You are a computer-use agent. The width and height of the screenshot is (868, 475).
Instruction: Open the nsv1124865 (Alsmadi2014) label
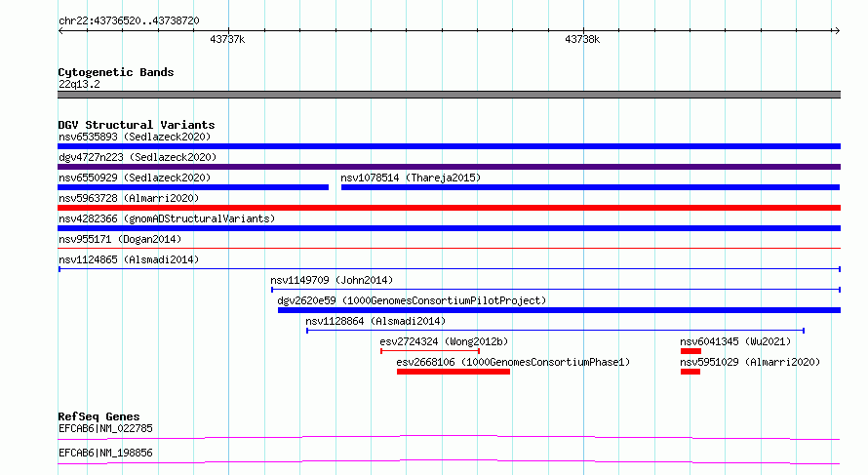129,259
